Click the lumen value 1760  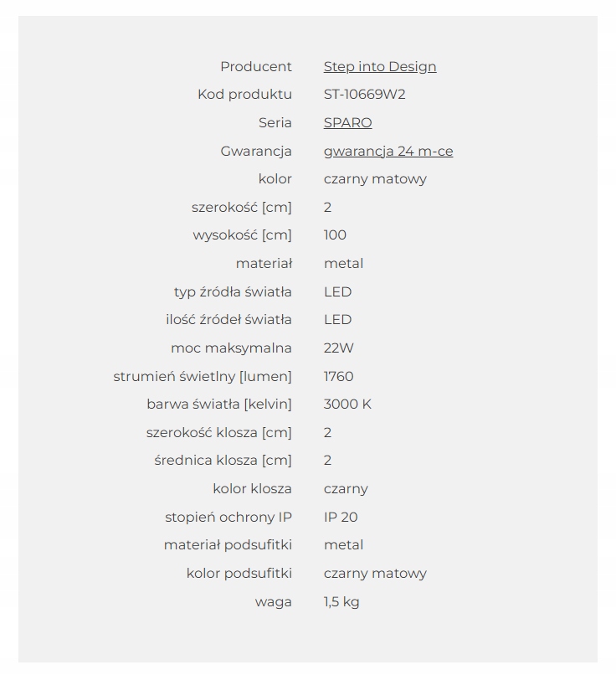[x=338, y=376]
